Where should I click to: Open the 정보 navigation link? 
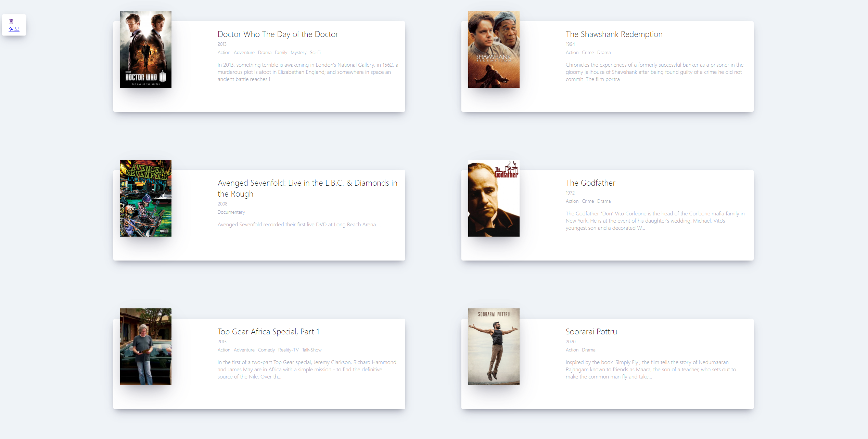coord(14,29)
